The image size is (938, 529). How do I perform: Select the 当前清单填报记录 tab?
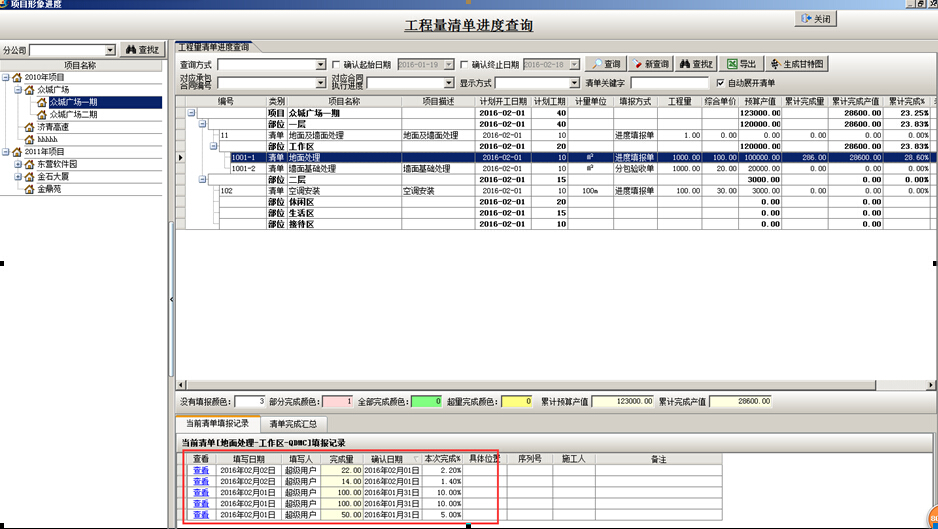tap(214, 424)
